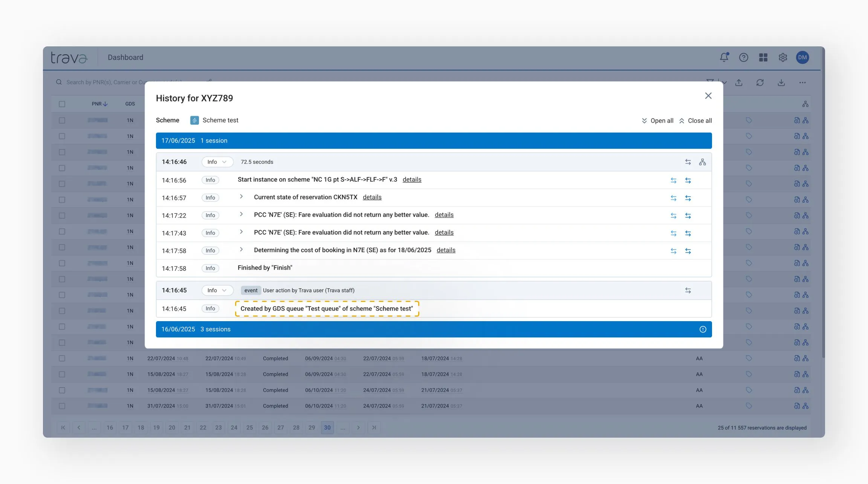
Task: Open the Info dropdown in the 14:16:46 session header
Action: pos(217,162)
